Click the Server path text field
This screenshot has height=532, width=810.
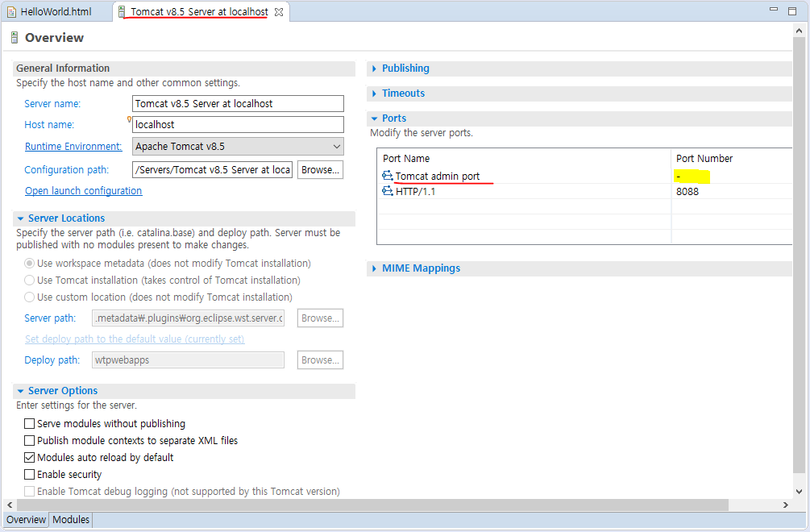coord(188,318)
